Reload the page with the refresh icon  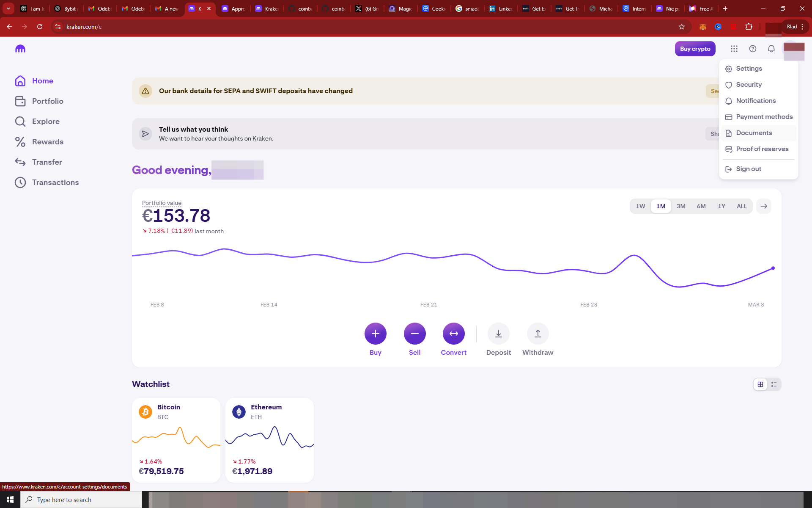[x=40, y=27]
